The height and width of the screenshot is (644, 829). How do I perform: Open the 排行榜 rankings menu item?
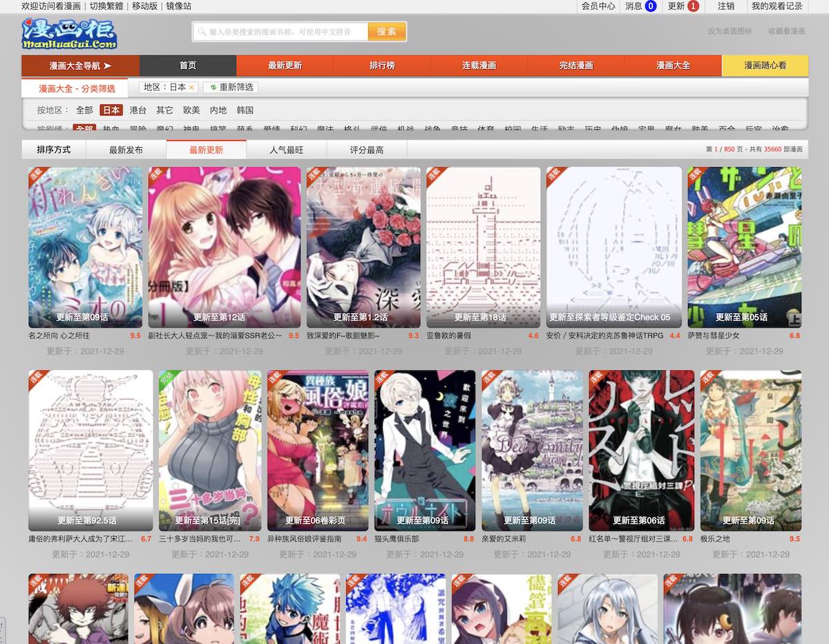click(x=382, y=66)
